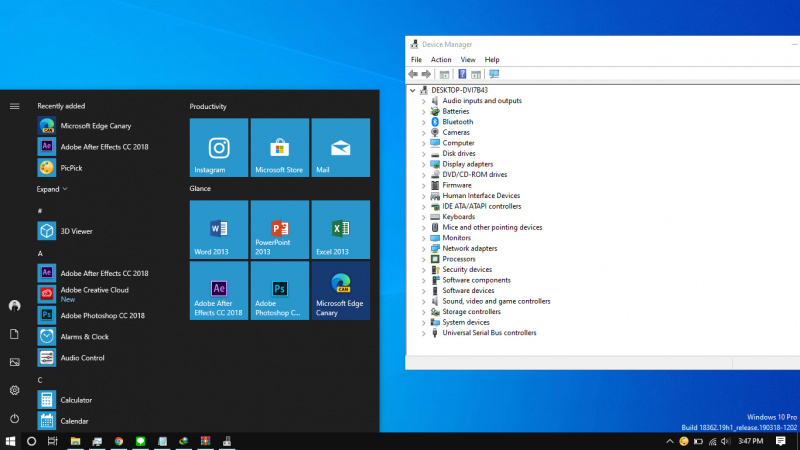800x450 pixels.
Task: Select Monitors in the device tree
Action: (x=456, y=238)
